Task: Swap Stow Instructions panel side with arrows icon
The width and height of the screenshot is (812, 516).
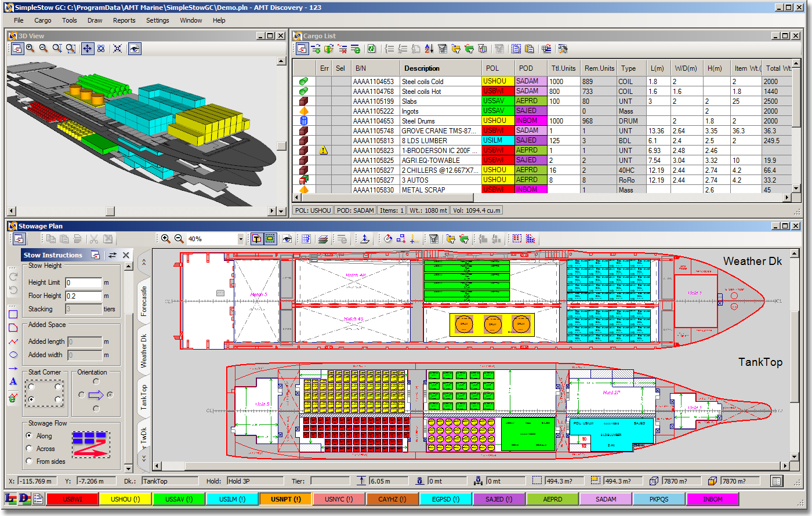Action: coord(113,255)
